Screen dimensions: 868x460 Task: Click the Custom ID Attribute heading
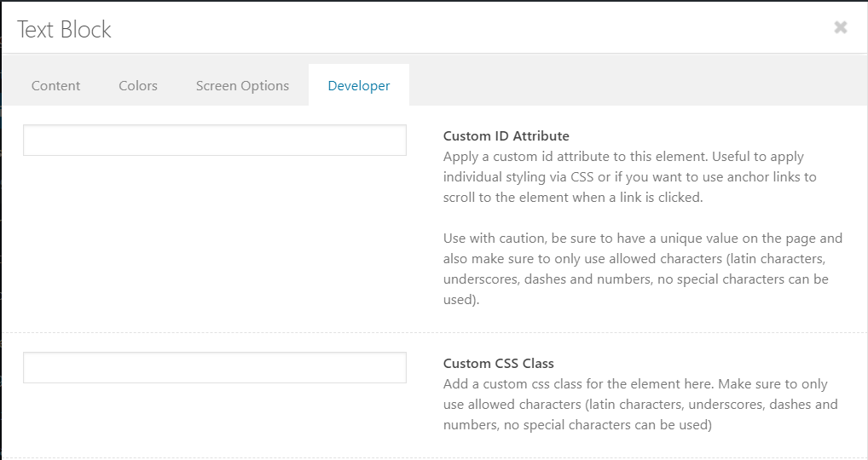coord(506,135)
